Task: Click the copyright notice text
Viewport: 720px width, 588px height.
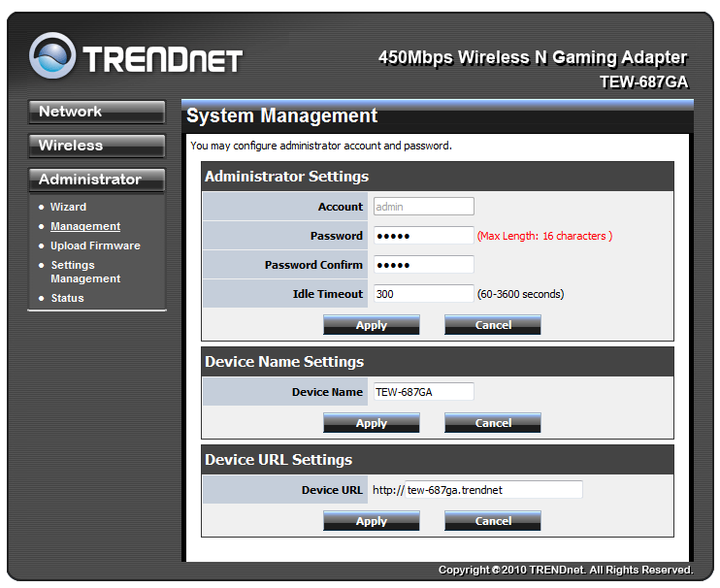Action: pyautogui.click(x=566, y=571)
